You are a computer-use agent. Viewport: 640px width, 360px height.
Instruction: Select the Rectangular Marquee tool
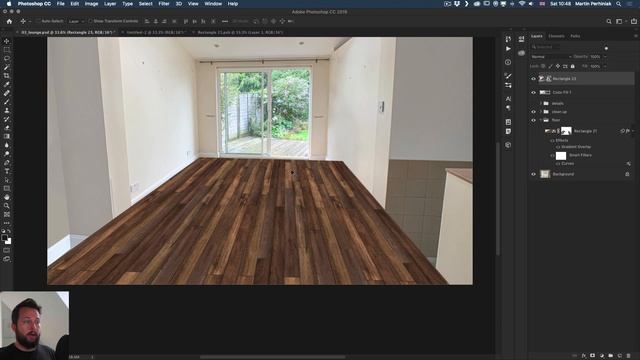tap(7, 50)
